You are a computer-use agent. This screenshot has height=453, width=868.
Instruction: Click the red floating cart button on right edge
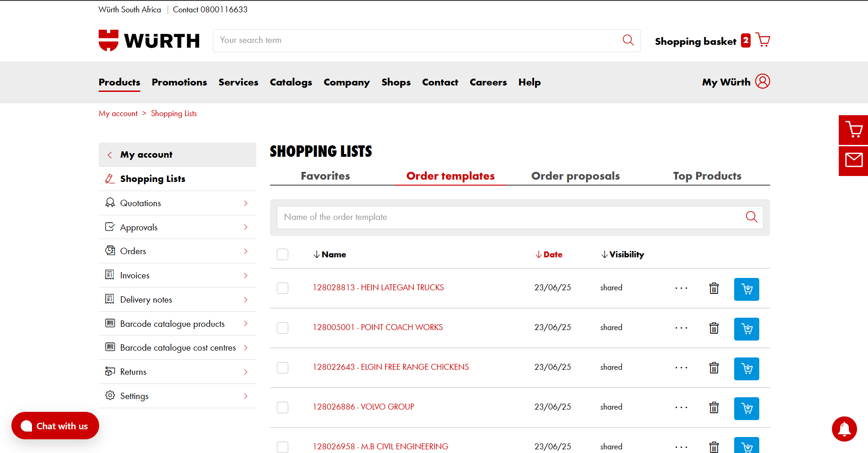coord(853,130)
